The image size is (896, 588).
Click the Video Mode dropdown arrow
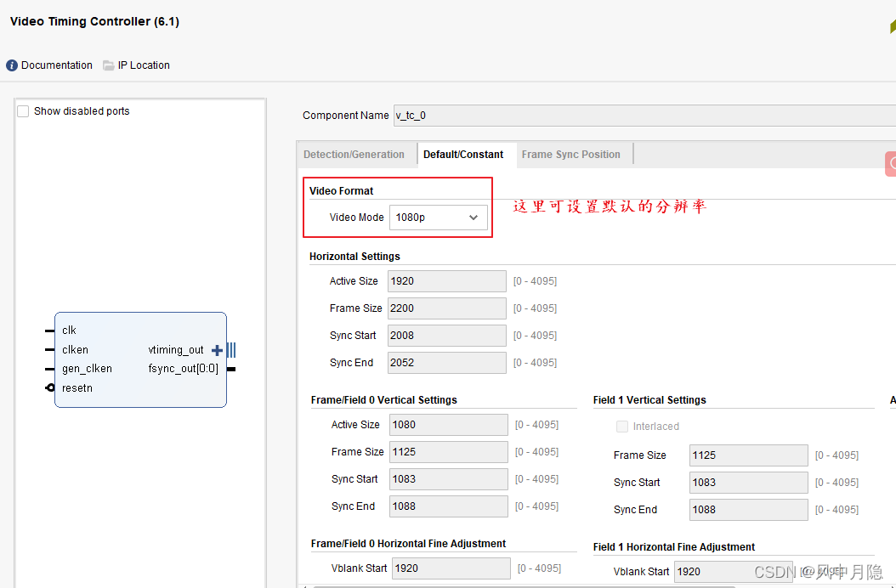point(474,218)
